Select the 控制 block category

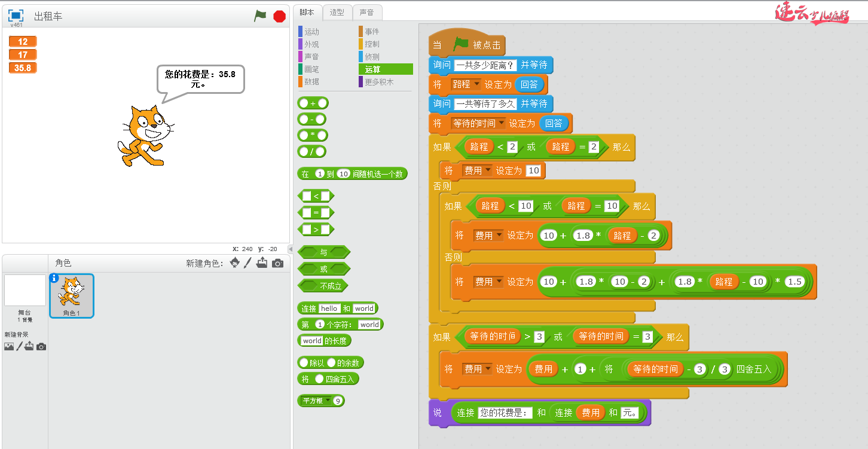[x=372, y=44]
